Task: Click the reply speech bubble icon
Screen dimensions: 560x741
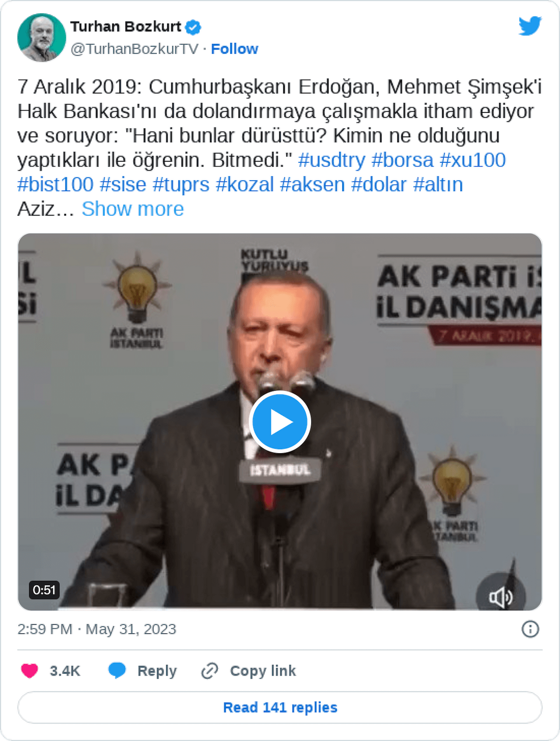Action: pos(117,671)
